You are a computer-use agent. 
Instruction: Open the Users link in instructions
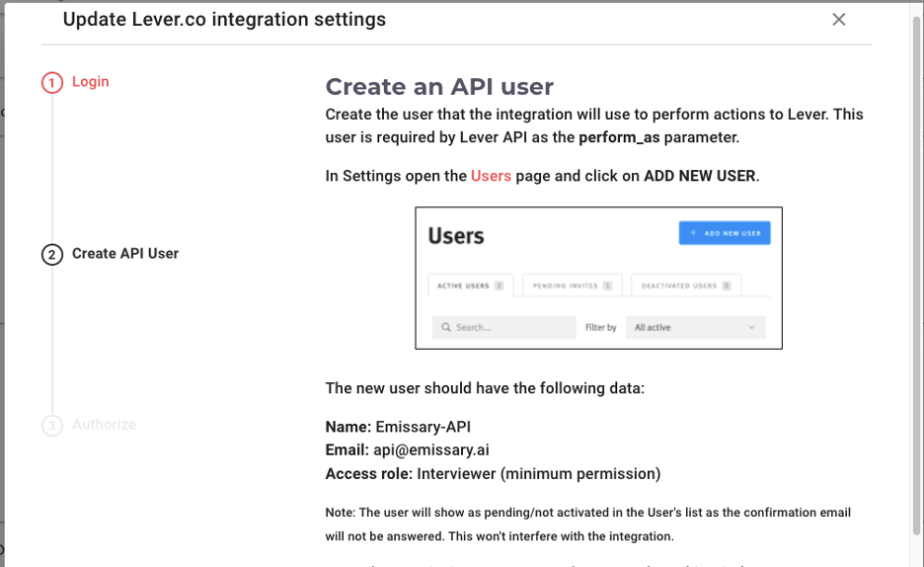coord(491,176)
